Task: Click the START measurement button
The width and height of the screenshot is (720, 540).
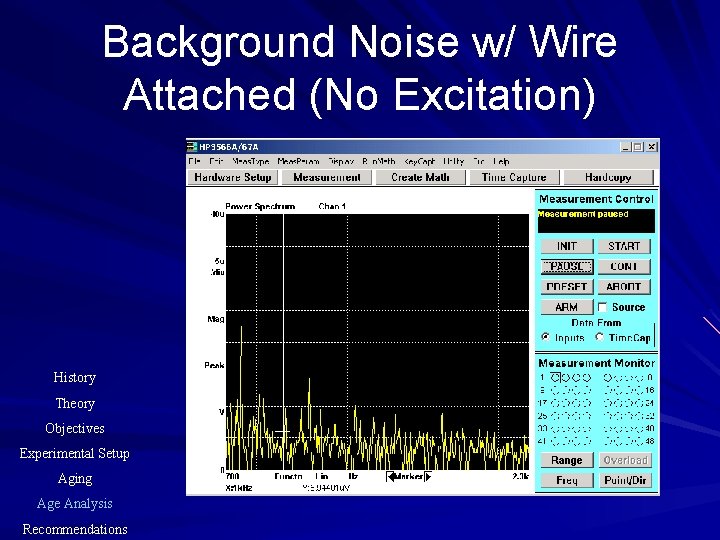Action: (624, 246)
